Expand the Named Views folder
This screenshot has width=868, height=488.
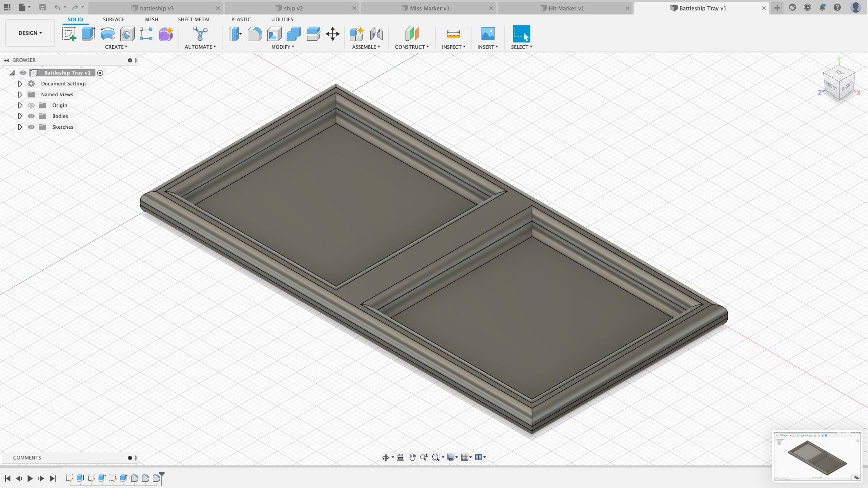coord(20,94)
